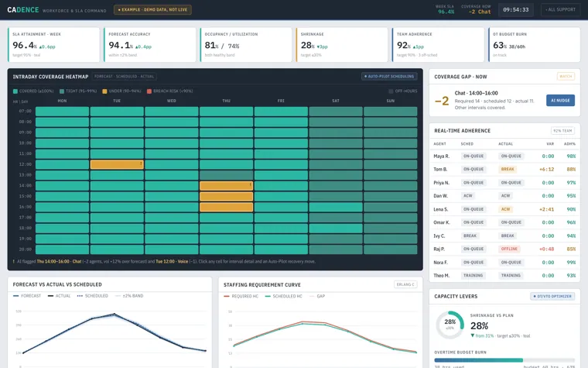The width and height of the screenshot is (588, 368).
Task: Click Theo M.'s TRAINING scheduled chip
Action: (x=473, y=276)
